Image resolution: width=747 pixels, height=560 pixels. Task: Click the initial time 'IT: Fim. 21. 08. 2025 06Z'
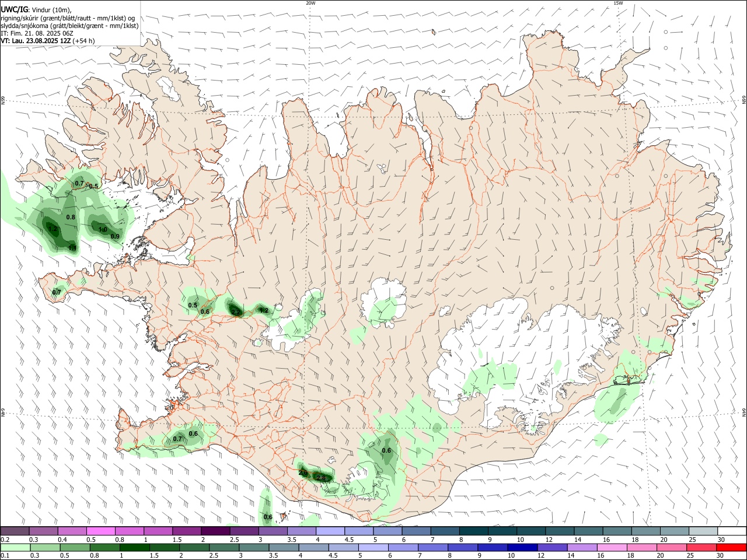37,33
